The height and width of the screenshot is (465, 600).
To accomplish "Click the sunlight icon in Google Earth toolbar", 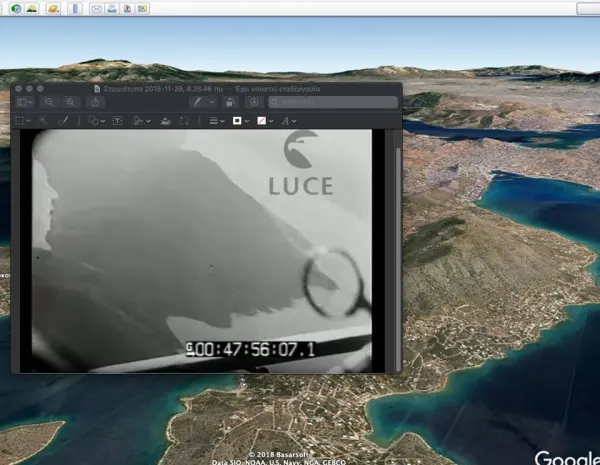I will (32, 8).
